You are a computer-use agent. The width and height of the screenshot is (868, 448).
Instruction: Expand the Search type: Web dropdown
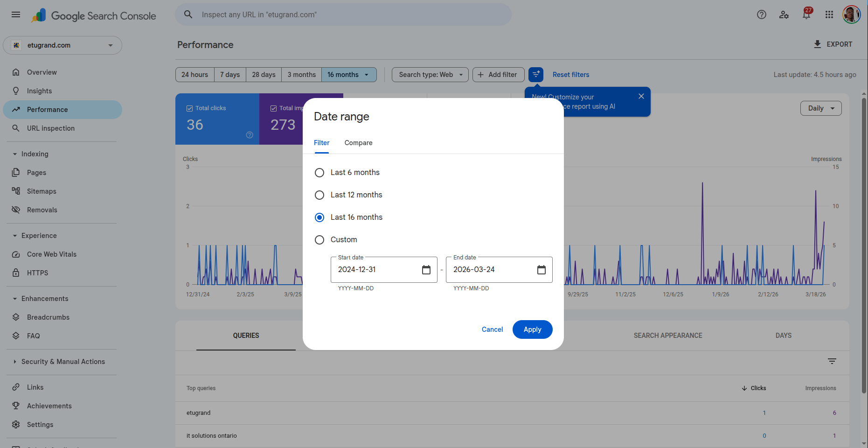(x=430, y=75)
